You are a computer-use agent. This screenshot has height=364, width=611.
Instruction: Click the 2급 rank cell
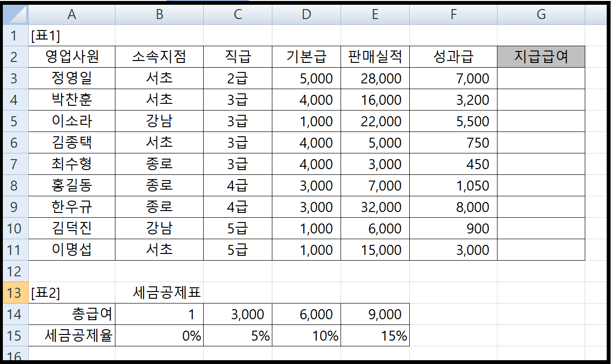tap(238, 78)
